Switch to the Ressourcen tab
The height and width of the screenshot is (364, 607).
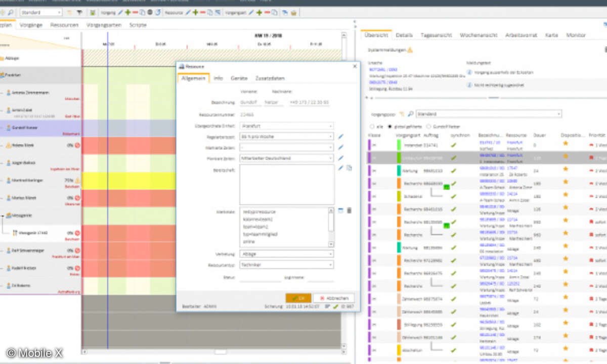point(64,25)
